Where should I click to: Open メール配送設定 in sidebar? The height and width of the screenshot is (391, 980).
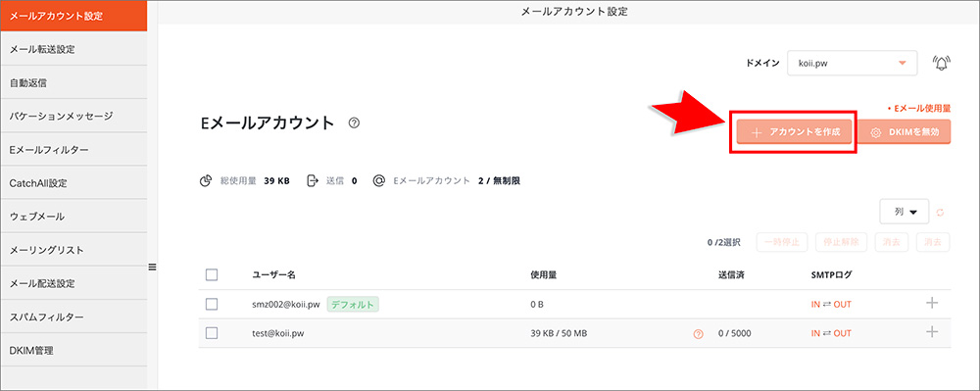coord(73,283)
